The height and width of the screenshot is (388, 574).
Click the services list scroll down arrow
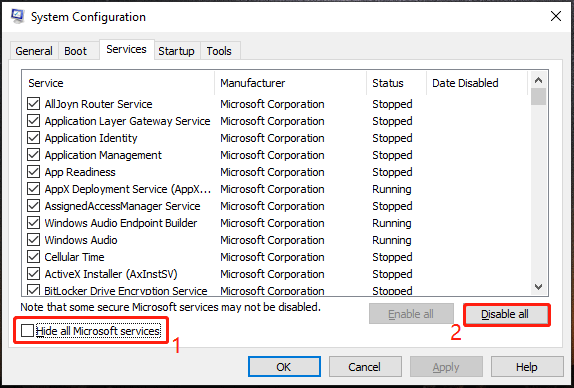tap(538, 287)
